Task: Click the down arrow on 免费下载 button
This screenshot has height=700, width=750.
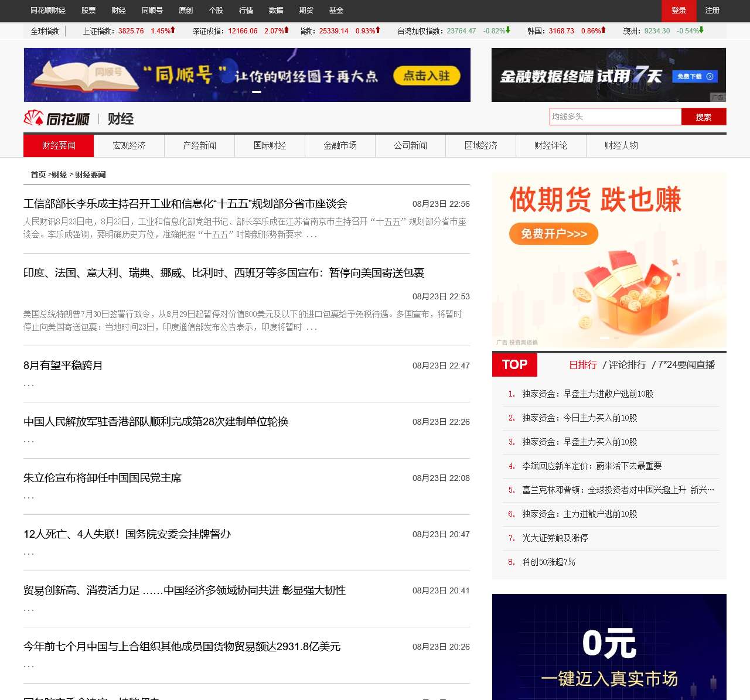Action: pyautogui.click(x=709, y=76)
